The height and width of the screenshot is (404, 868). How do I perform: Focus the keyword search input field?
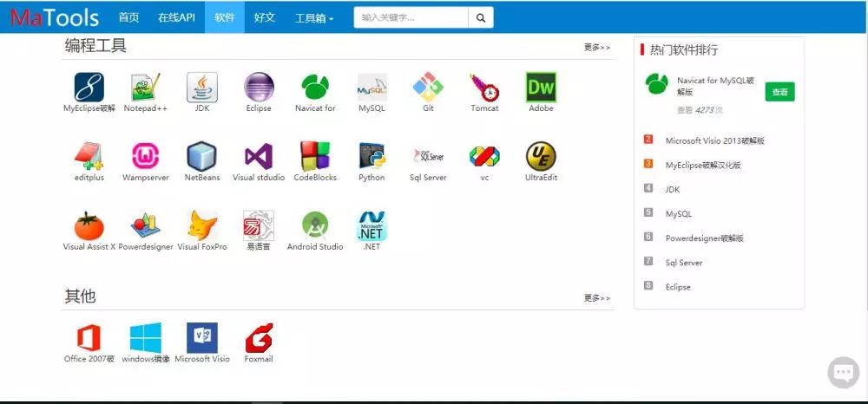click(411, 17)
